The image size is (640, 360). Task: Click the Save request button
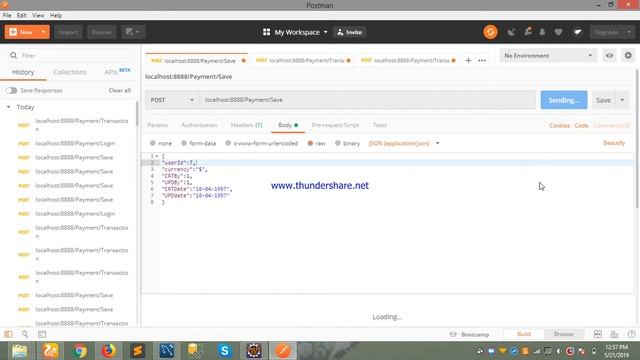click(603, 100)
